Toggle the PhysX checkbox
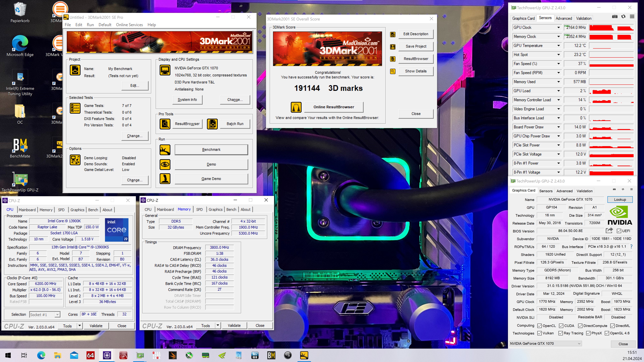This screenshot has height=362, width=644. tap(588, 333)
